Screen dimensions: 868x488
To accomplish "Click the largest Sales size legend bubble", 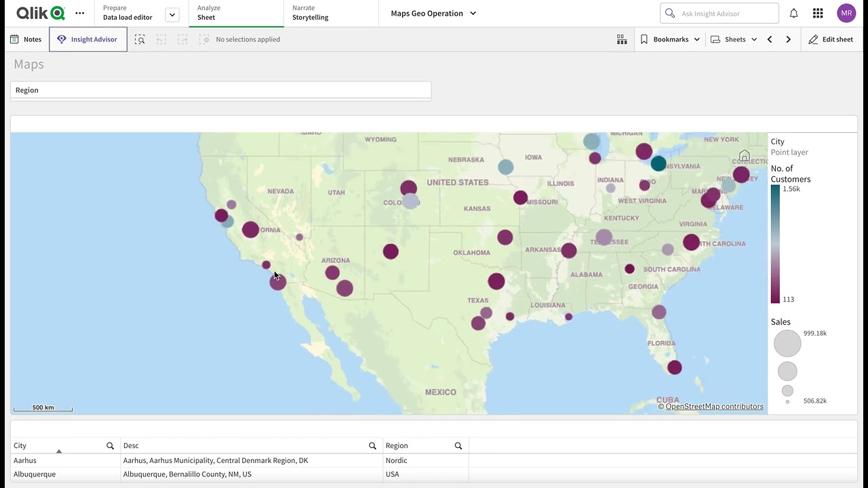I will click(x=787, y=343).
